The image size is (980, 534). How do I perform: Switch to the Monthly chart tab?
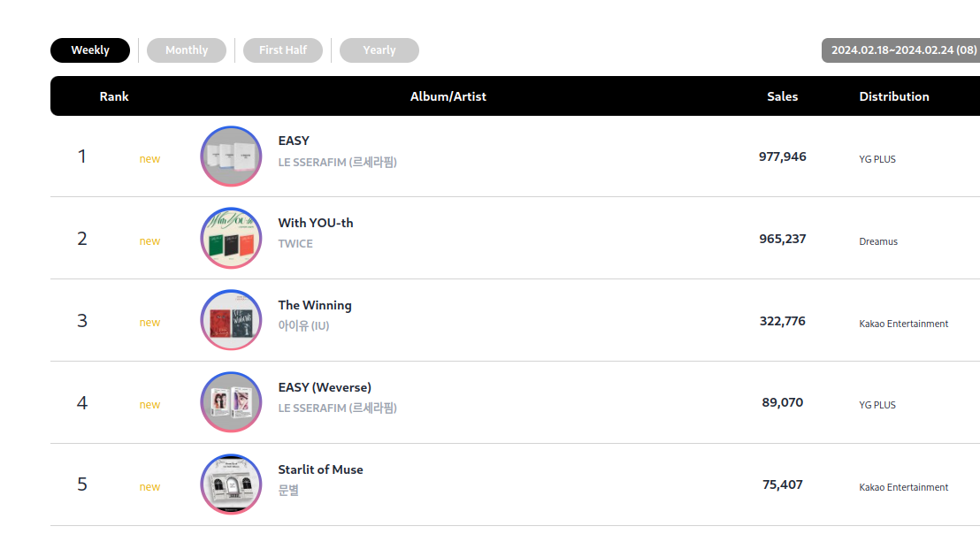187,50
